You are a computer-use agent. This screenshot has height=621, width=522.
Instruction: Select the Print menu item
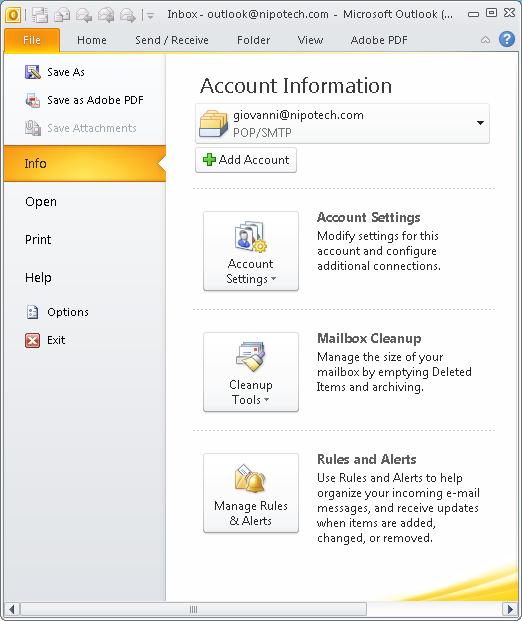(x=38, y=240)
